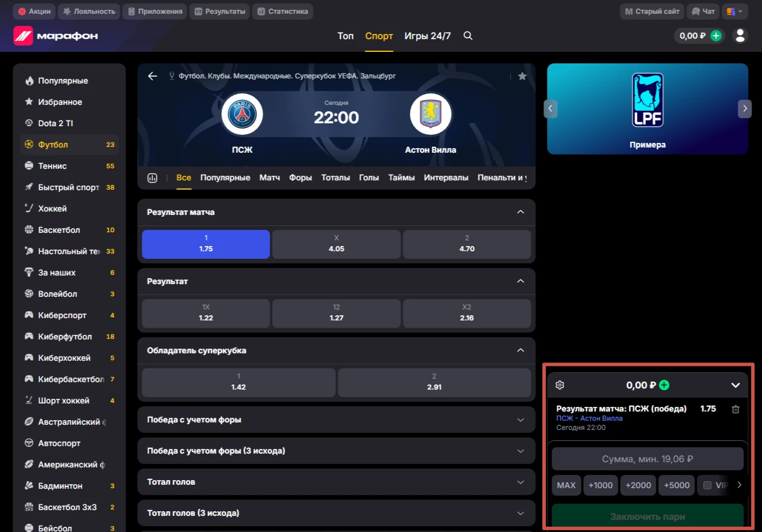Expand Победа с учетом форы

336,420
